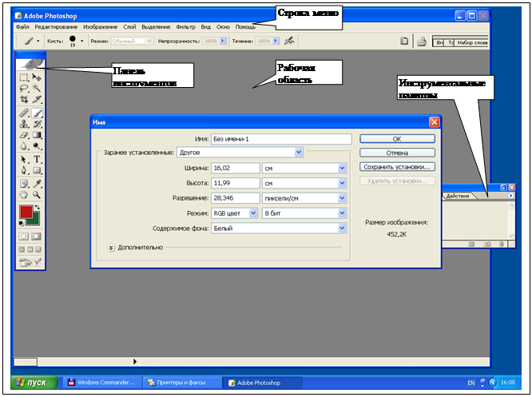Expand the Дополнительно section

(x=111, y=248)
